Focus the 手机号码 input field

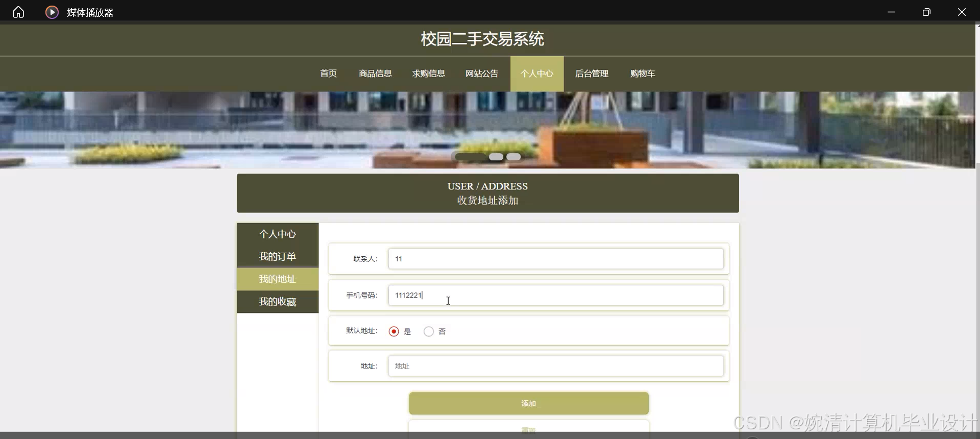pos(556,295)
